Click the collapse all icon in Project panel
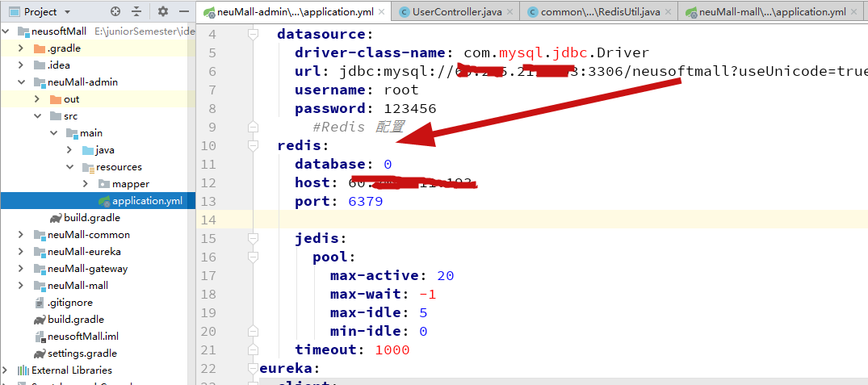This screenshot has width=868, height=385. click(136, 11)
